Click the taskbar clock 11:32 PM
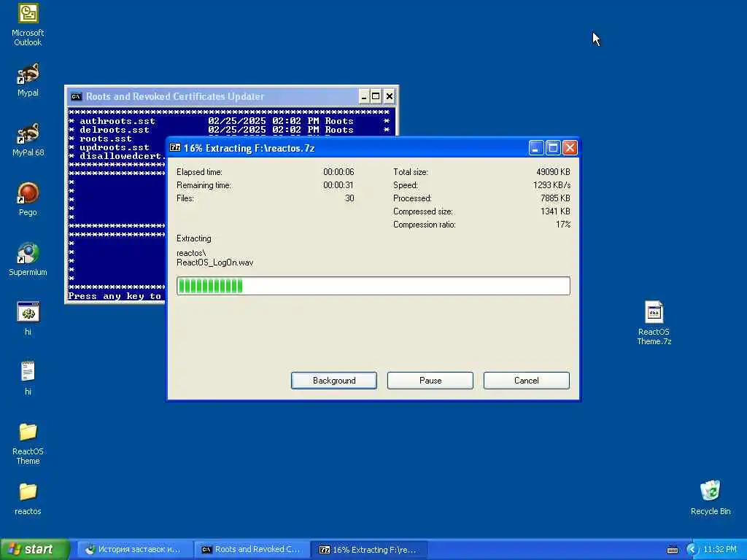The image size is (747, 560). [720, 550]
